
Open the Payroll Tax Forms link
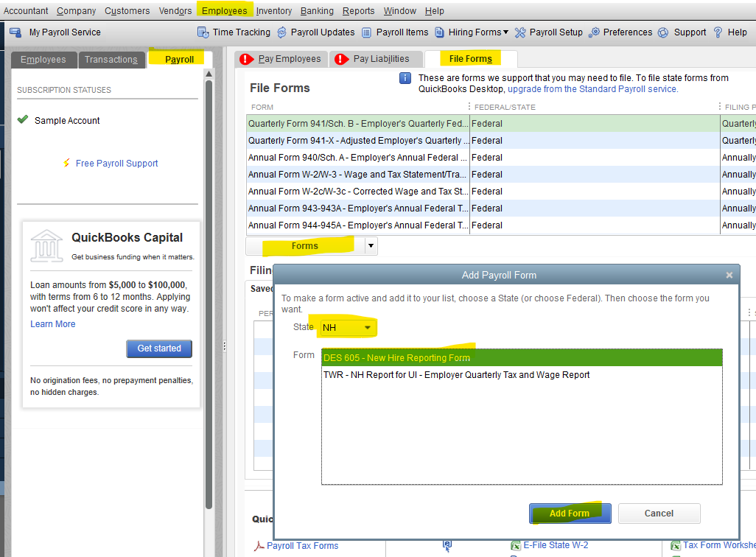tap(302, 546)
